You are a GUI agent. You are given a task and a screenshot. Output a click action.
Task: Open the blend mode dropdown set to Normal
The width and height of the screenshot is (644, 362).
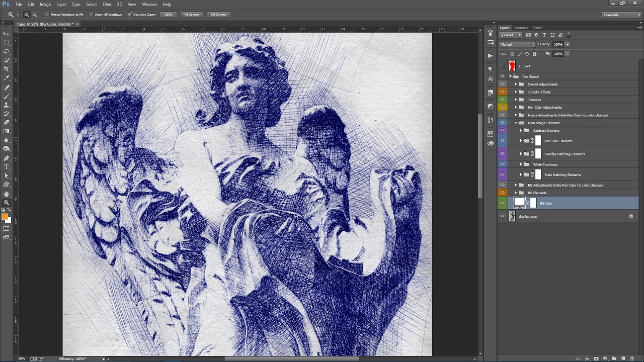517,44
